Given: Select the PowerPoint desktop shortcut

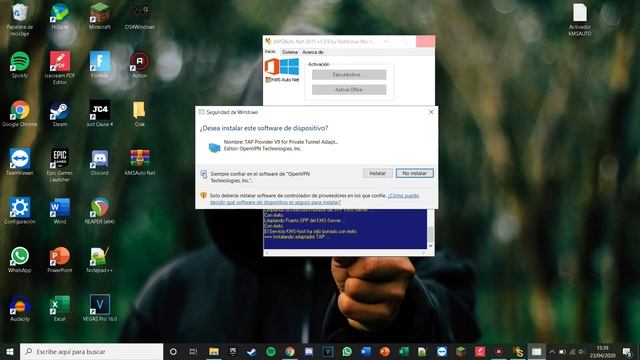Looking at the screenshot, I should (60, 259).
